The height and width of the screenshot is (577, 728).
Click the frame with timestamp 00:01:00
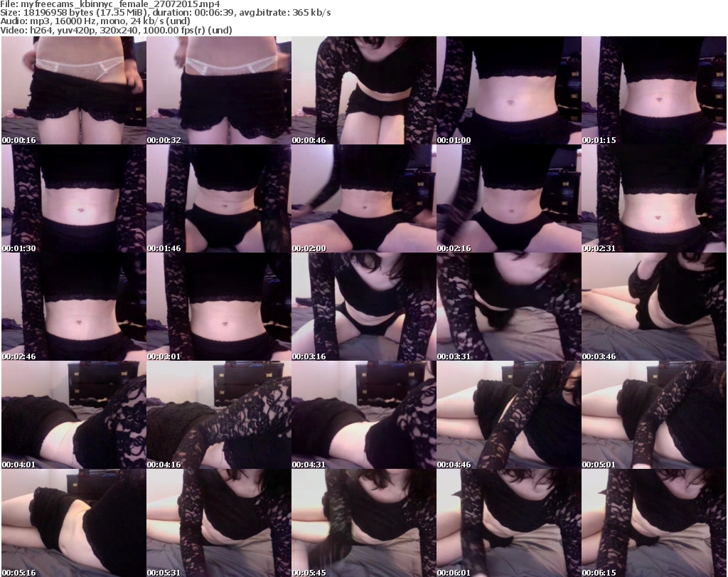pyautogui.click(x=509, y=90)
